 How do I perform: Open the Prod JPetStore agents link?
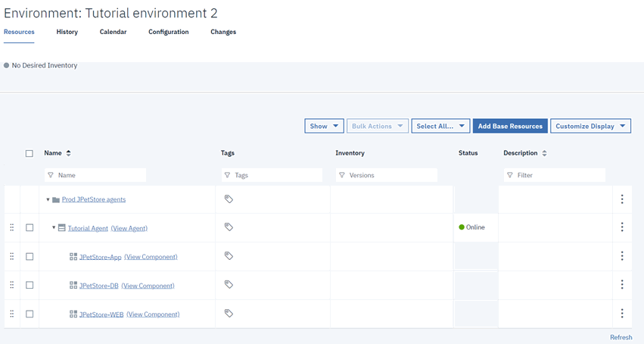[94, 199]
